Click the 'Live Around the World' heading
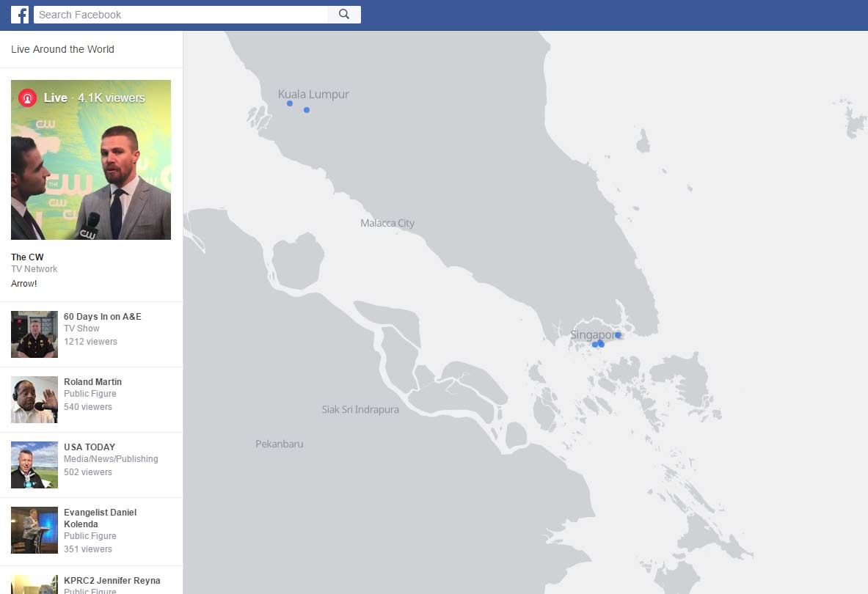 tap(62, 49)
